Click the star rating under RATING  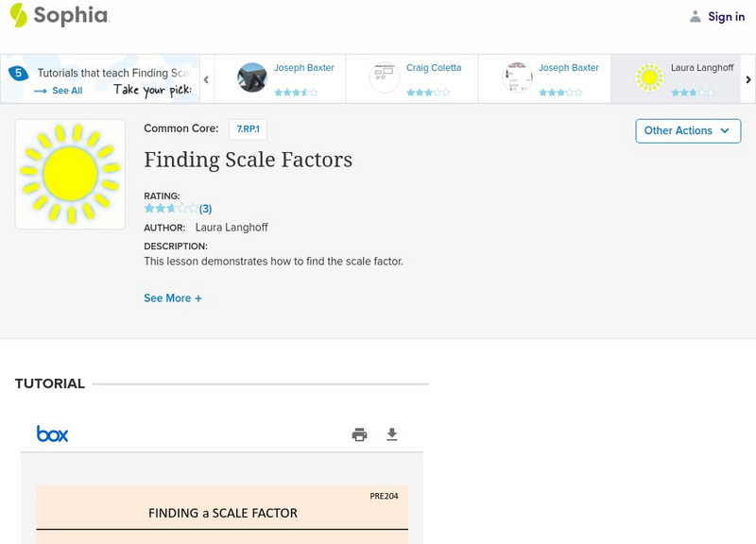171,209
